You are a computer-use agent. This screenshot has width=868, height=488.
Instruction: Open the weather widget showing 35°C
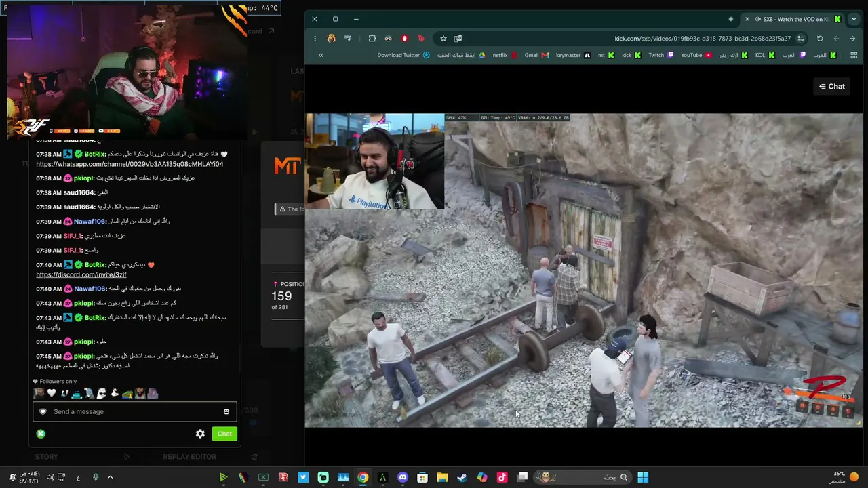(845, 477)
